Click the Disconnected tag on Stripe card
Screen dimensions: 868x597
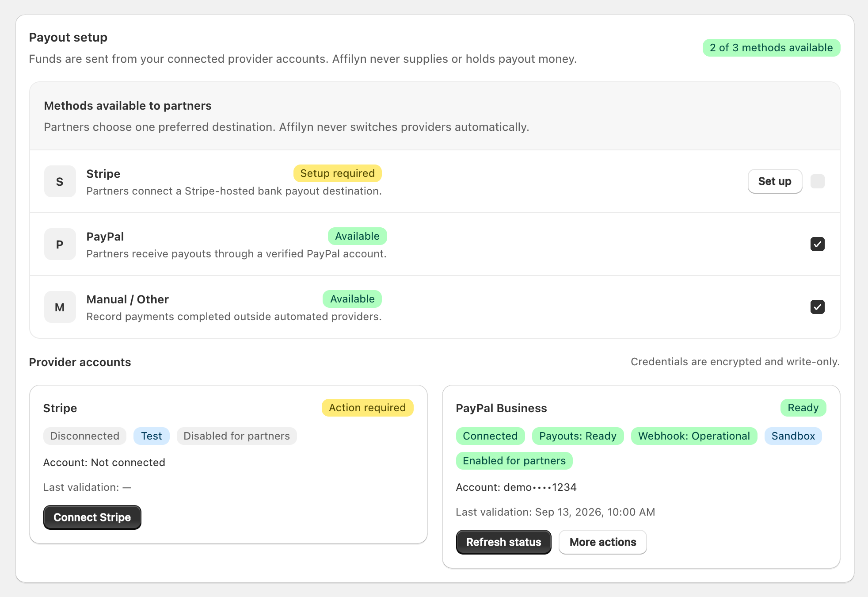(x=84, y=436)
